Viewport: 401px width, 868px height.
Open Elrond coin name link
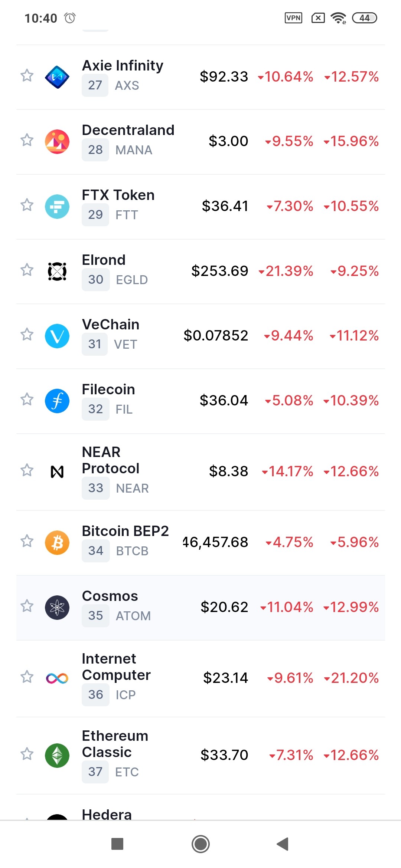click(x=104, y=260)
